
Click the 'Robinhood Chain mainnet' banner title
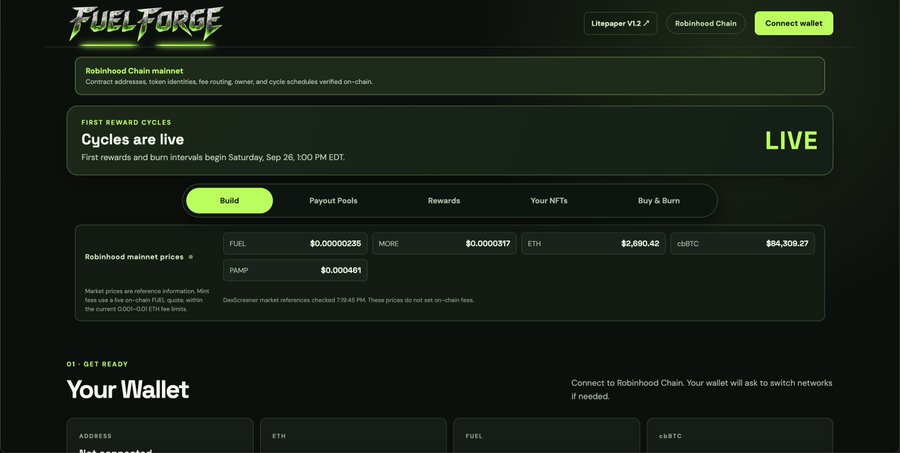pyautogui.click(x=134, y=71)
